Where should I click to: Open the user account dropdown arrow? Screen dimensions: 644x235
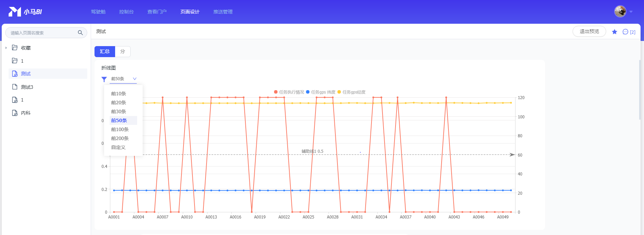click(631, 12)
